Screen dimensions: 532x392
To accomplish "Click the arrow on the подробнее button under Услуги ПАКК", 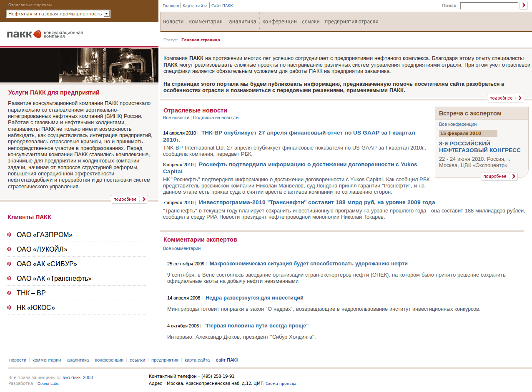I will pos(144,200).
